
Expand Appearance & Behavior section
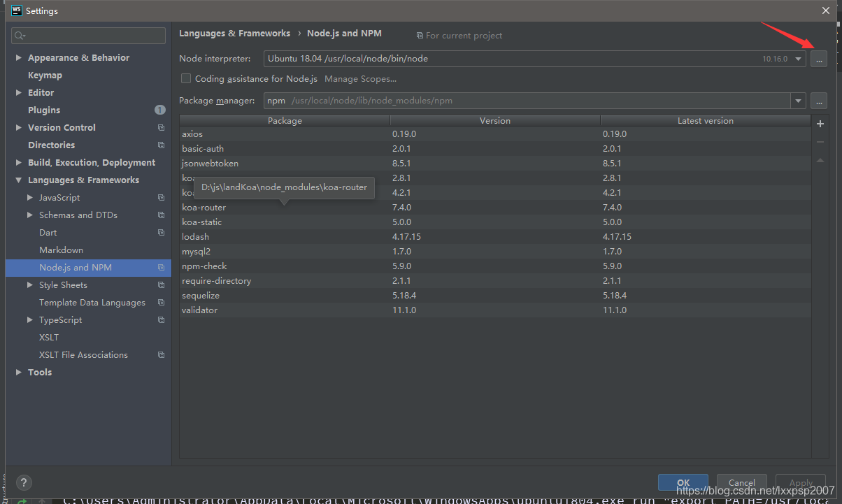[19, 58]
